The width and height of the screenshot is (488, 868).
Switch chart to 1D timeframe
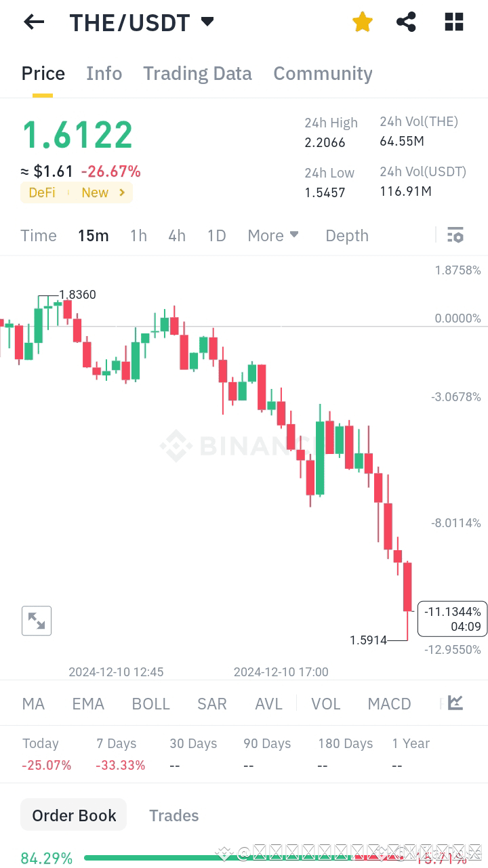tap(216, 235)
